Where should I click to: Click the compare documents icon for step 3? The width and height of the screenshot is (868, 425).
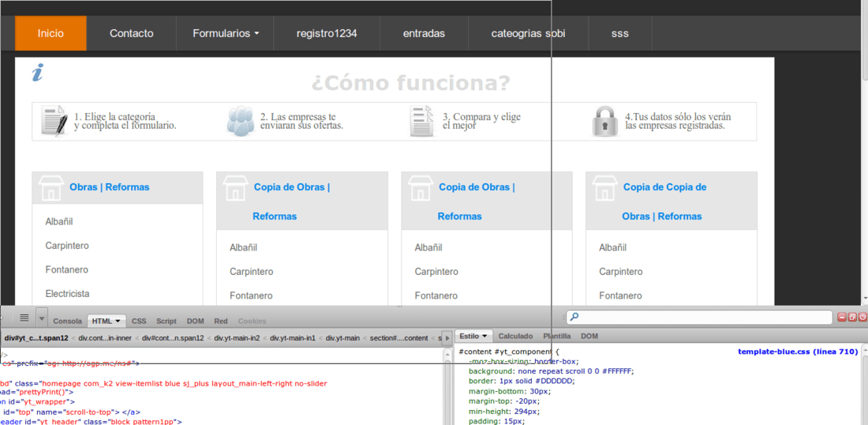422,121
